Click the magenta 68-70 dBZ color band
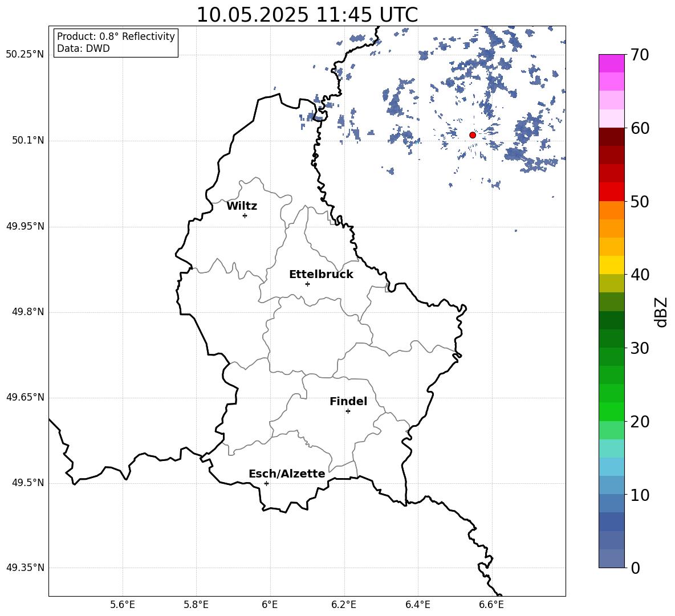 tap(611, 63)
